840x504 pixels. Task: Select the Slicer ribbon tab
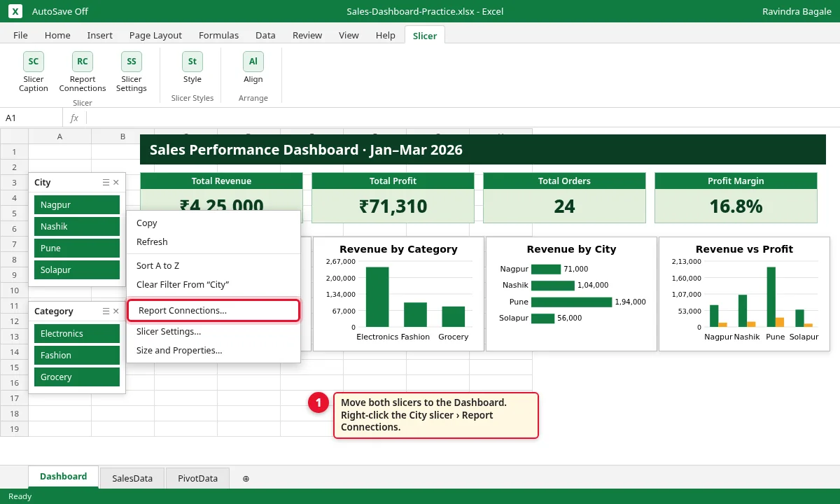point(425,36)
